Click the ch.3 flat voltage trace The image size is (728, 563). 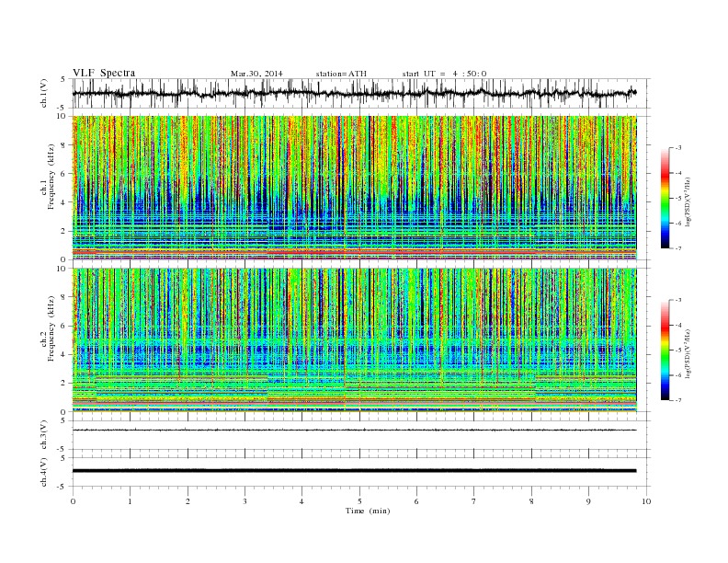point(354,431)
